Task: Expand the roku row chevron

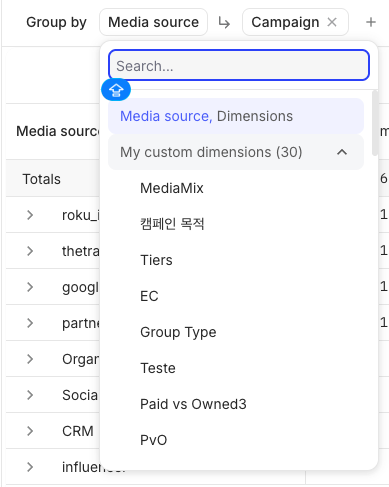Action: click(30, 215)
